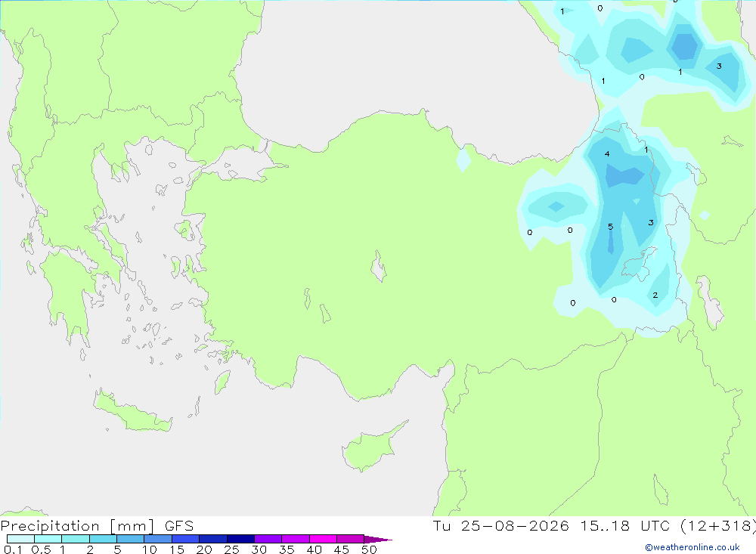The height and width of the screenshot is (554, 756).
Task: Click the 'GFS' model label
Action: coord(179,526)
